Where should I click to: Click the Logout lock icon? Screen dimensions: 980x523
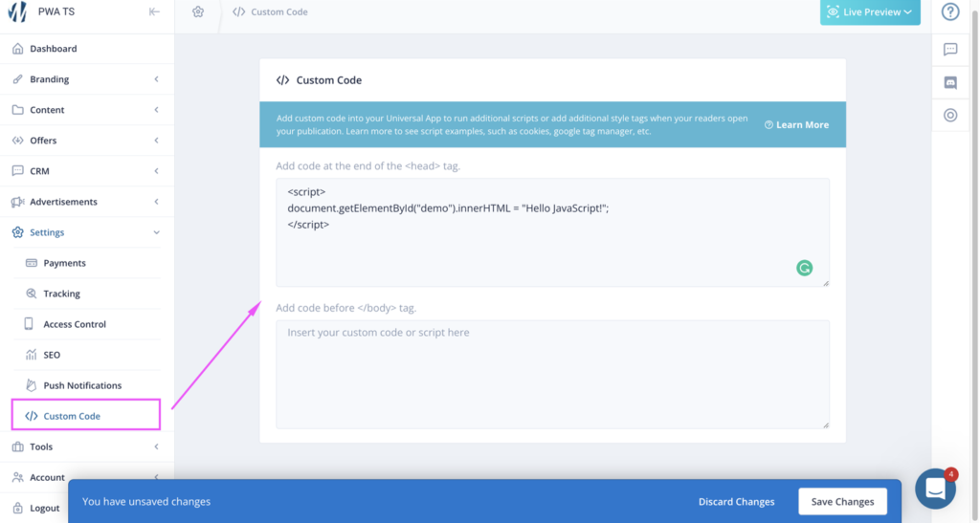[17, 508]
